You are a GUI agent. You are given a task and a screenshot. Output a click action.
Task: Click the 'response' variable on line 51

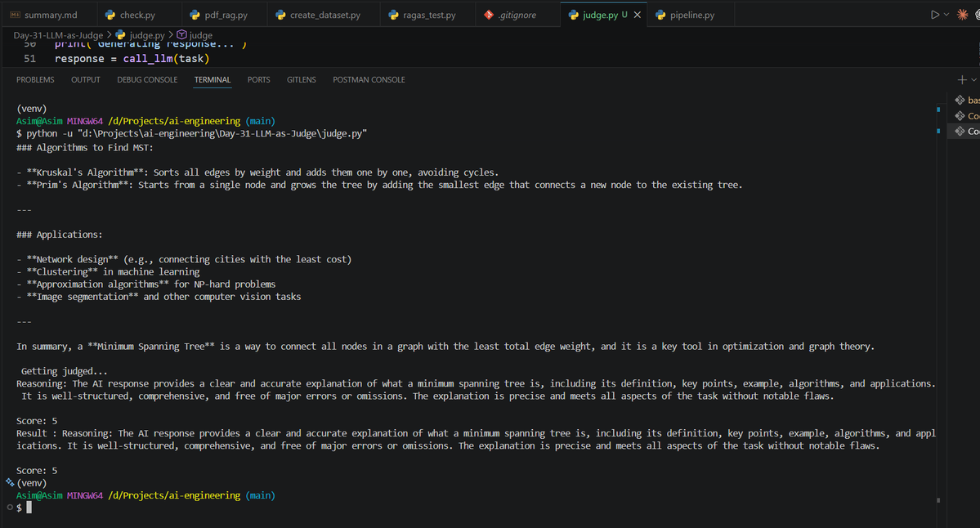click(79, 59)
